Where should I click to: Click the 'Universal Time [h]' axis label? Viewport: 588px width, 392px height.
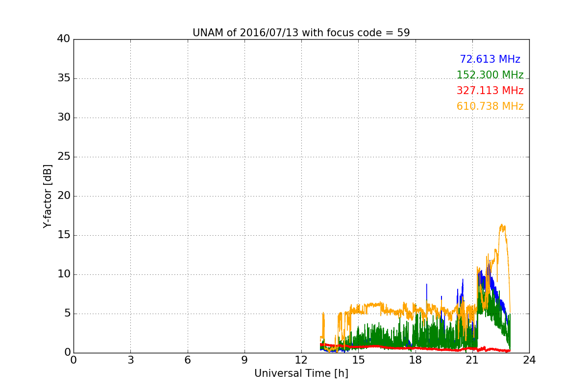pyautogui.click(x=301, y=373)
